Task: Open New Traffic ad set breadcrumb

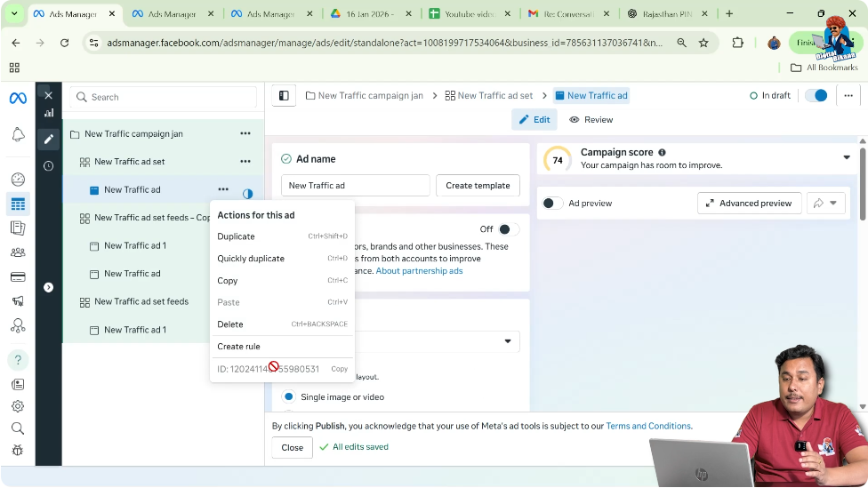Action: tap(489, 96)
